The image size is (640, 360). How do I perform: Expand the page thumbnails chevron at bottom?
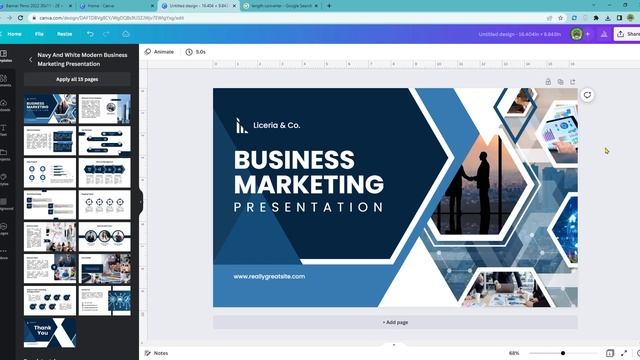(394, 345)
